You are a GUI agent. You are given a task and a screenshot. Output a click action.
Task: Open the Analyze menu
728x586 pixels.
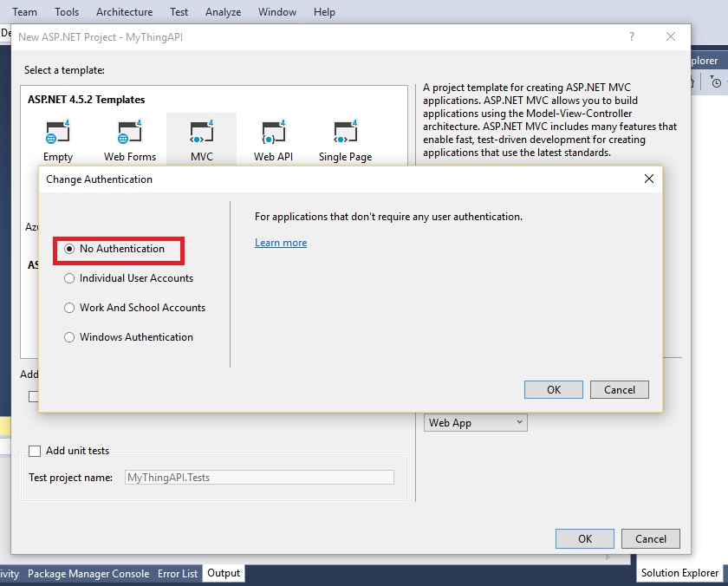point(224,12)
